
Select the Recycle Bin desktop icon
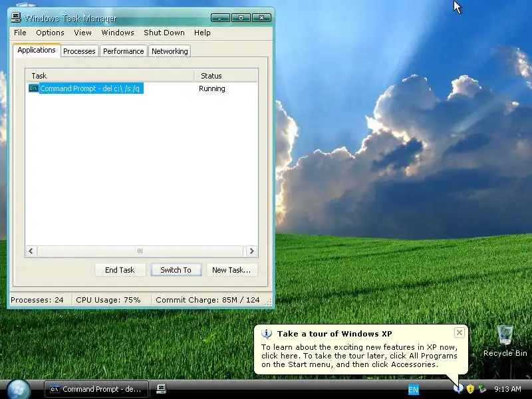[x=505, y=341]
